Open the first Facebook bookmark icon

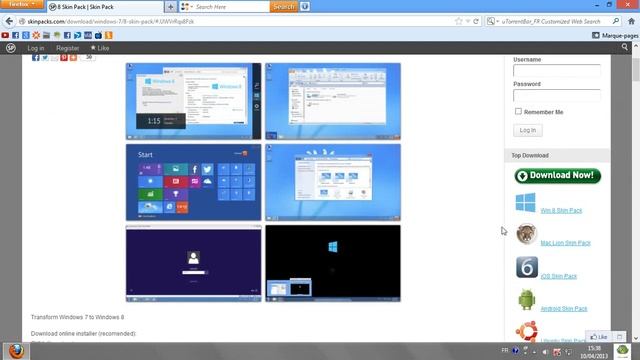(x=16, y=36)
